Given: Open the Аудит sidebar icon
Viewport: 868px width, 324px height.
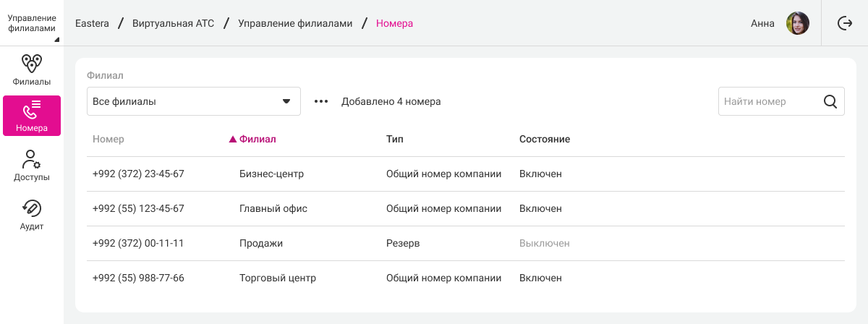Looking at the screenshot, I should (32, 209).
